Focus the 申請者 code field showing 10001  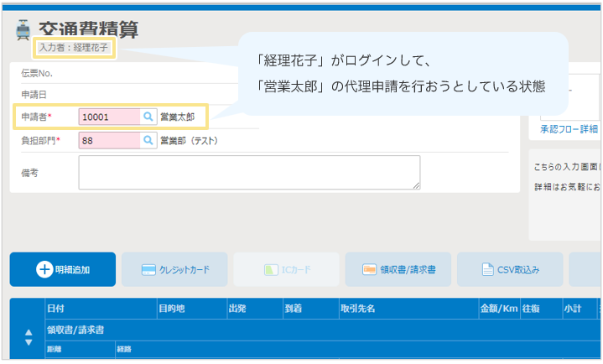pyautogui.click(x=109, y=117)
